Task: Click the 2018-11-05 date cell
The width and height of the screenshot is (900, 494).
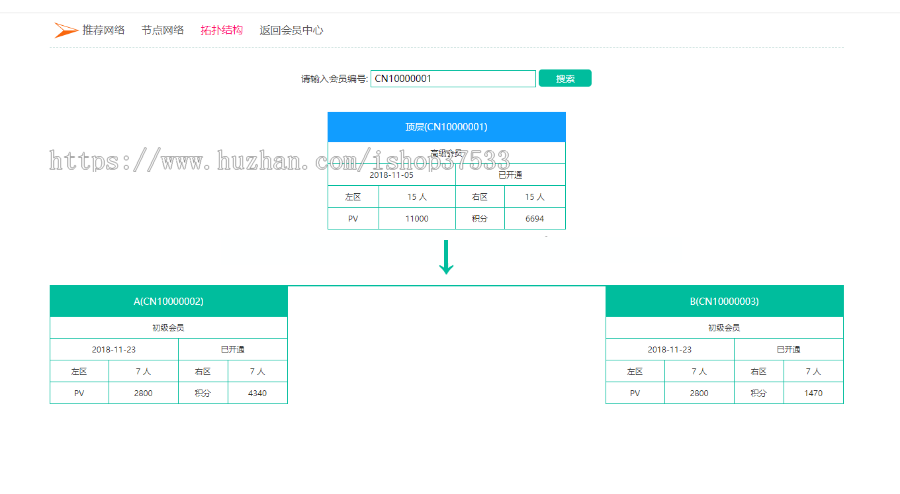Action: (x=391, y=175)
